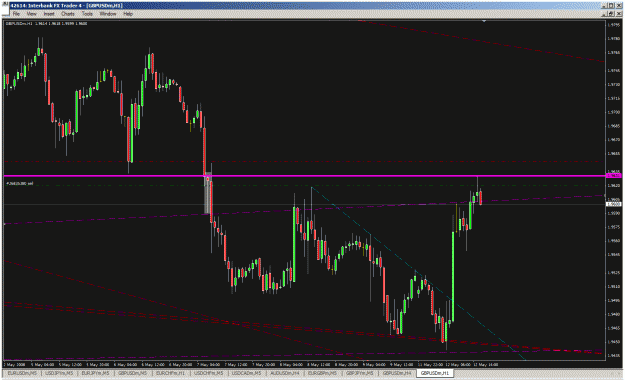Image resolution: width=625 pixels, height=380 pixels.
Task: Switch to the USDCADm,M5 chart tab
Action: (246, 373)
